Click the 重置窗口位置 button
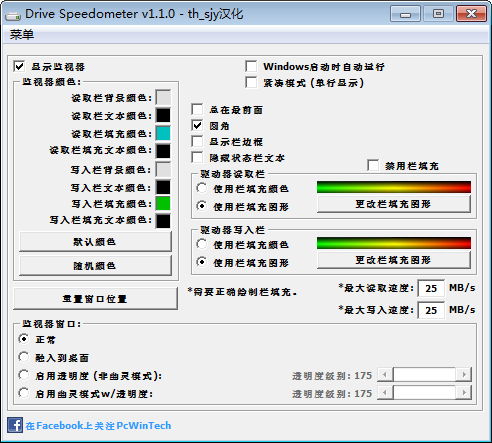 click(95, 299)
